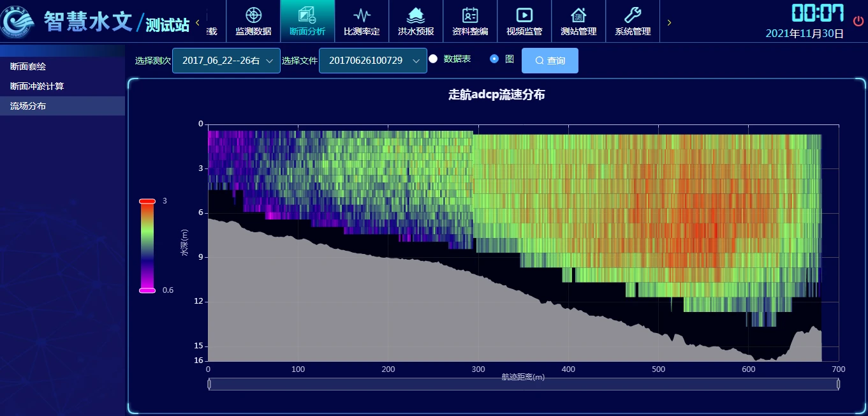Viewport: 868px width, 416px height.
Task: Open 系统管理 system management
Action: click(x=633, y=21)
